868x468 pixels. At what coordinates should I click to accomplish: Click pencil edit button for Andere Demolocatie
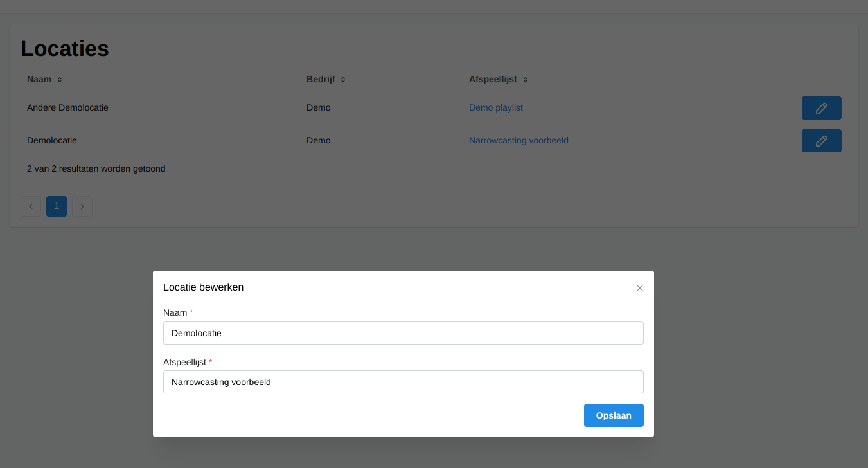pyautogui.click(x=821, y=108)
